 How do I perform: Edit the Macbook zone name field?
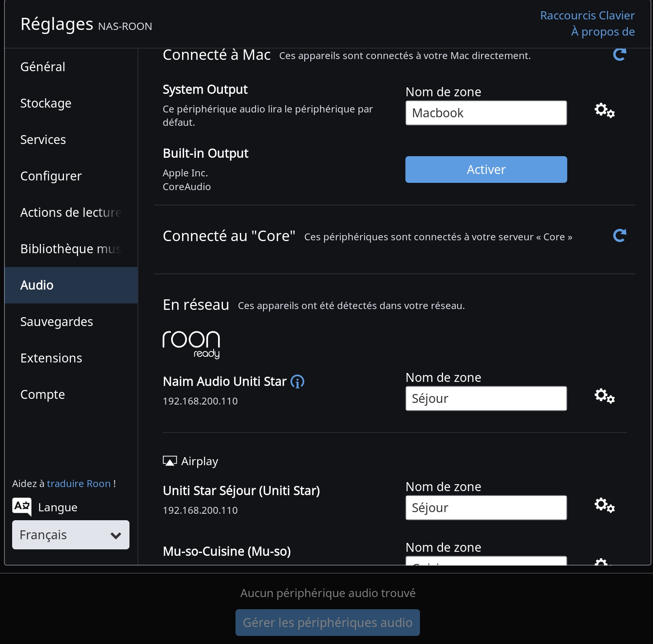click(486, 113)
